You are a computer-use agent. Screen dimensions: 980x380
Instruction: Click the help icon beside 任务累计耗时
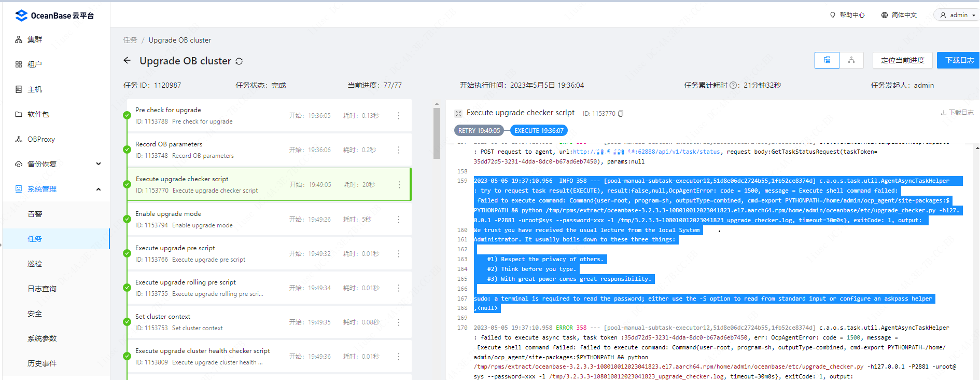pyautogui.click(x=733, y=85)
